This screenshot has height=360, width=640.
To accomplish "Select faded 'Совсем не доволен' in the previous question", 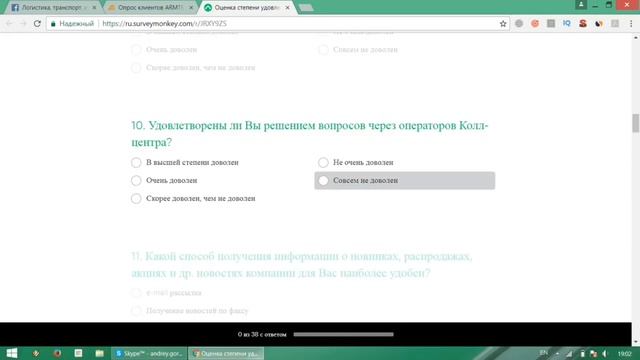I will [323, 50].
